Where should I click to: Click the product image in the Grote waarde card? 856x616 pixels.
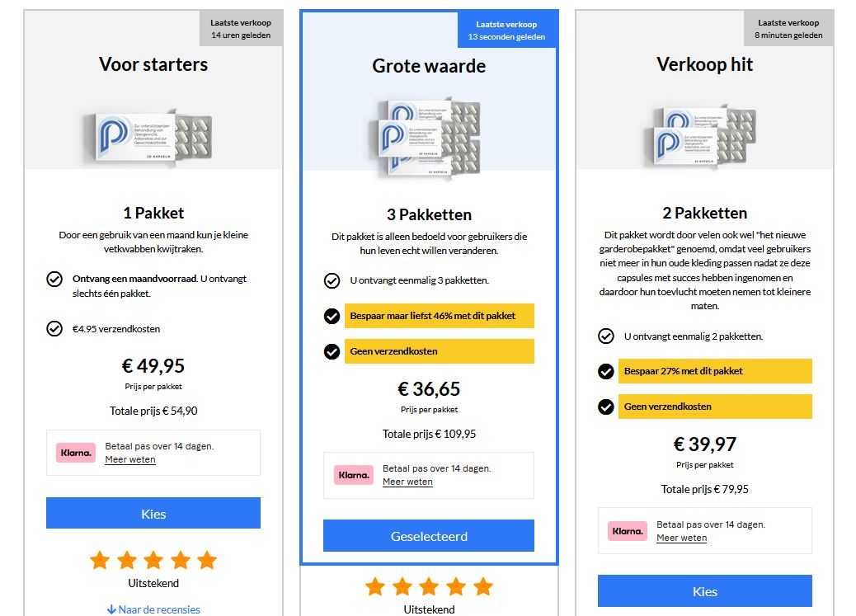point(428,138)
